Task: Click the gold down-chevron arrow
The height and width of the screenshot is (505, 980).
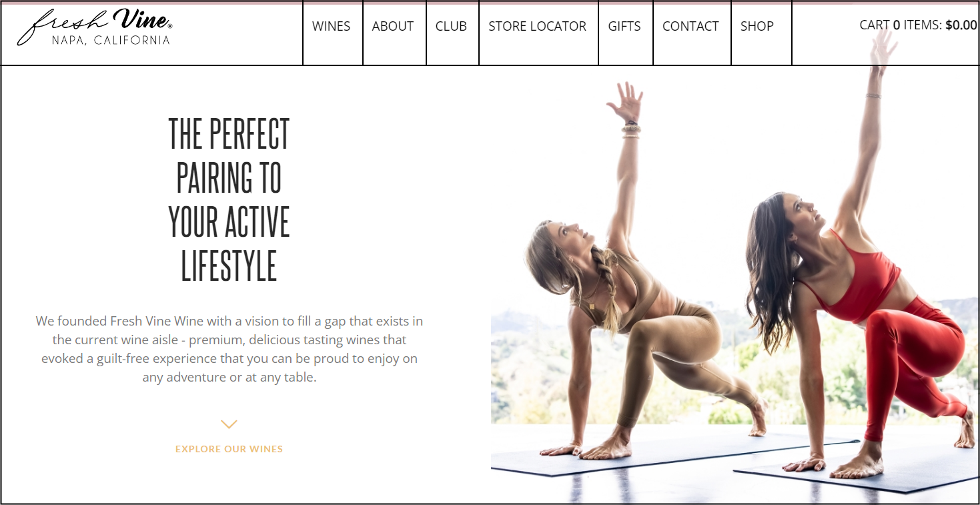Action: coord(229,424)
